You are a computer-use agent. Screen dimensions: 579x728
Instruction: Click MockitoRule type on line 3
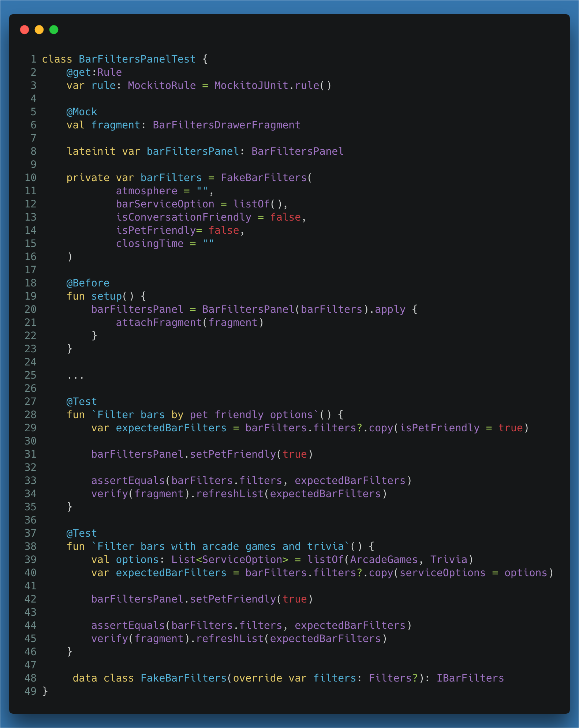click(x=162, y=86)
